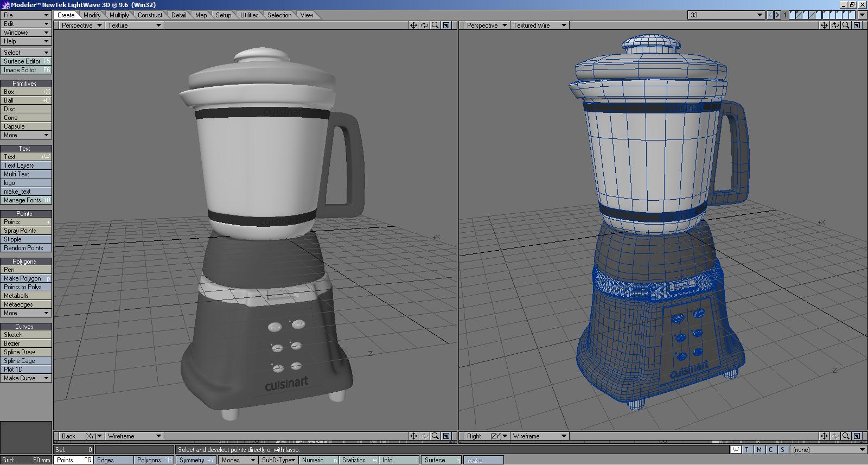Select the Box primitive tool

pyautogui.click(x=26, y=92)
